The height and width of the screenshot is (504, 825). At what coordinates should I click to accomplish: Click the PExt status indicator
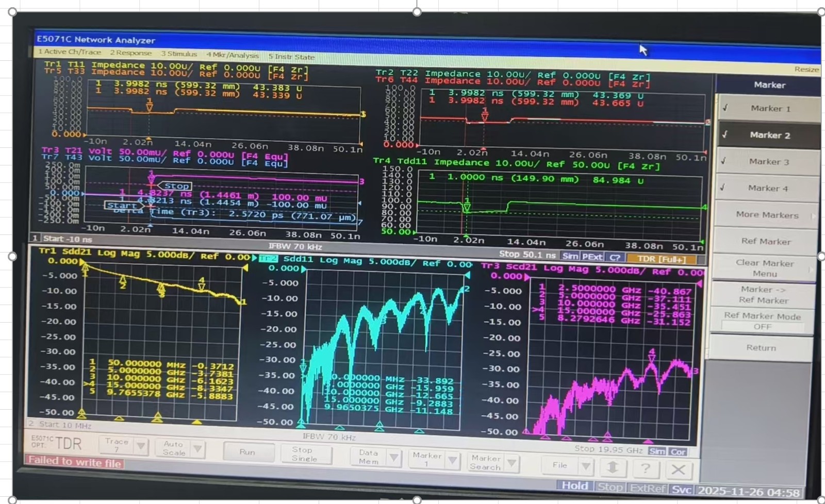(x=592, y=257)
